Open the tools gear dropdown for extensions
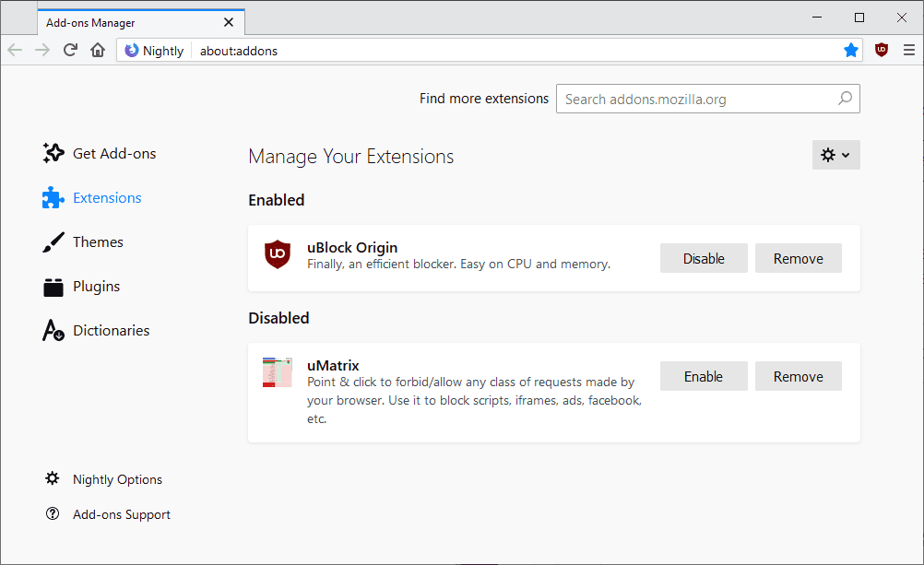The image size is (924, 565). 835,155
